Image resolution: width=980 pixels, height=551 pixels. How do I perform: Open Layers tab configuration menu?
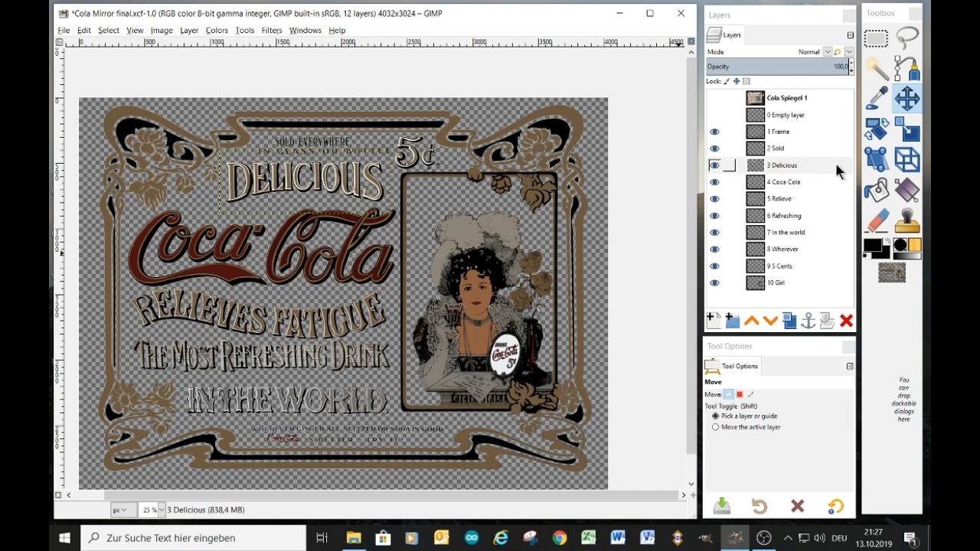pos(850,35)
